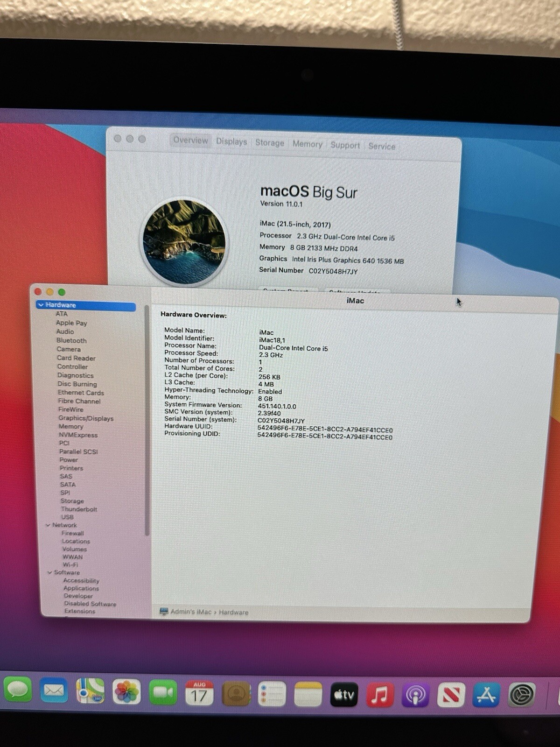The width and height of the screenshot is (560, 747).
Task: Open the Music app in the Dock
Action: click(380, 695)
